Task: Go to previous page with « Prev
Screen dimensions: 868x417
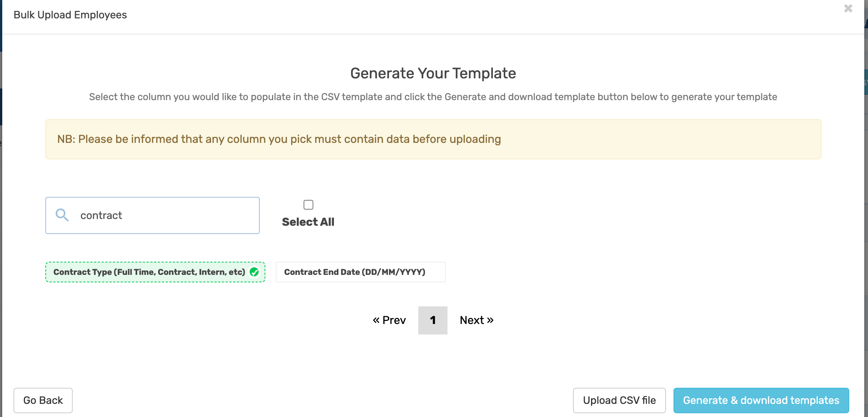Action: (389, 320)
